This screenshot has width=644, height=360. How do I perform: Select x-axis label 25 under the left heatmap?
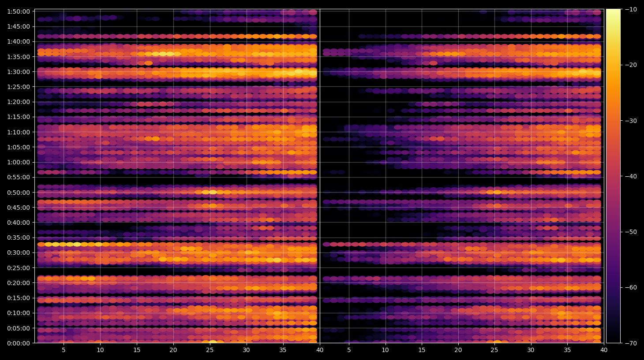click(210, 350)
